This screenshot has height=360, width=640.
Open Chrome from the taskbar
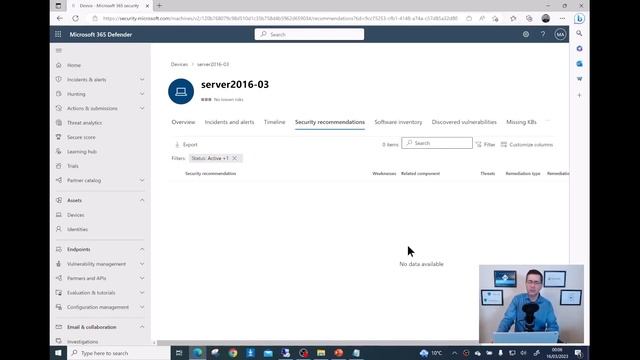pos(233,353)
